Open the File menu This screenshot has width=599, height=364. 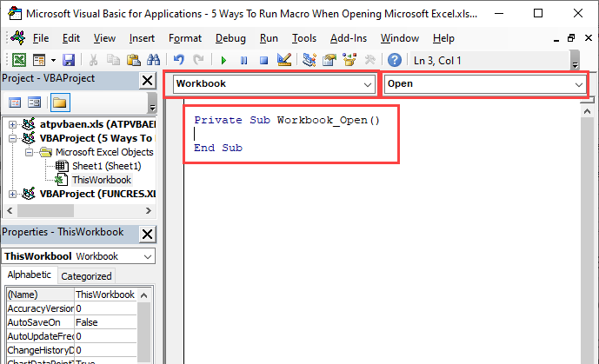coord(41,38)
